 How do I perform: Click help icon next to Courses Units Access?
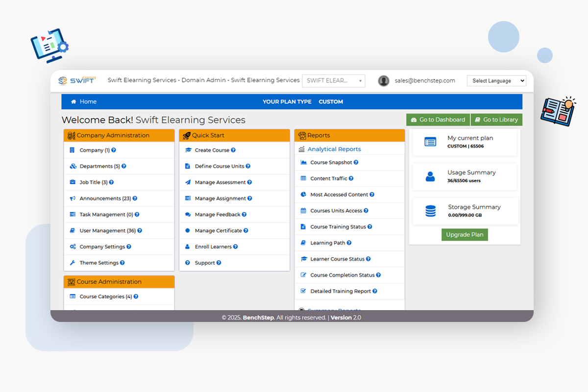tap(366, 211)
